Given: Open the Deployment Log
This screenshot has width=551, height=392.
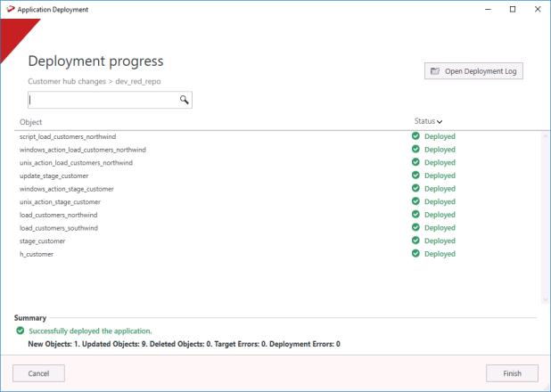Looking at the screenshot, I should (473, 71).
